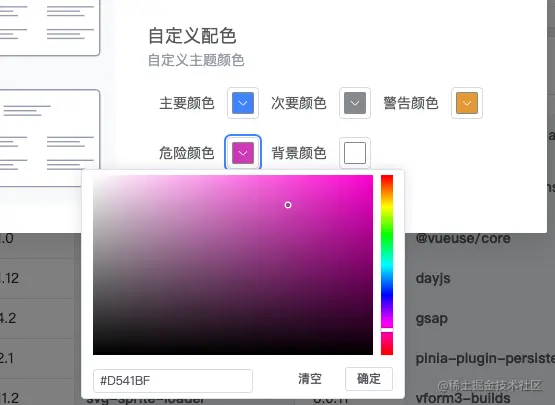Click the @vueuse/core table entry

click(463, 238)
